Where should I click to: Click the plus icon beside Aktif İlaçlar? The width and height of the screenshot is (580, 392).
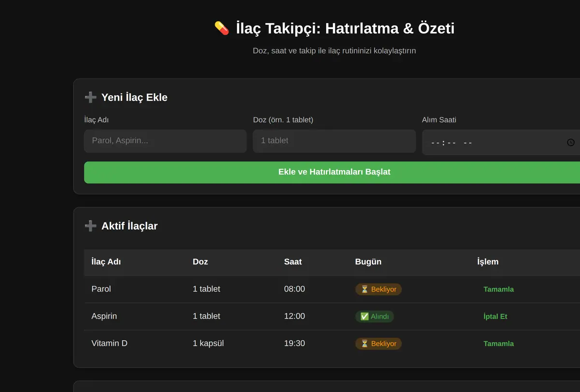tap(90, 226)
